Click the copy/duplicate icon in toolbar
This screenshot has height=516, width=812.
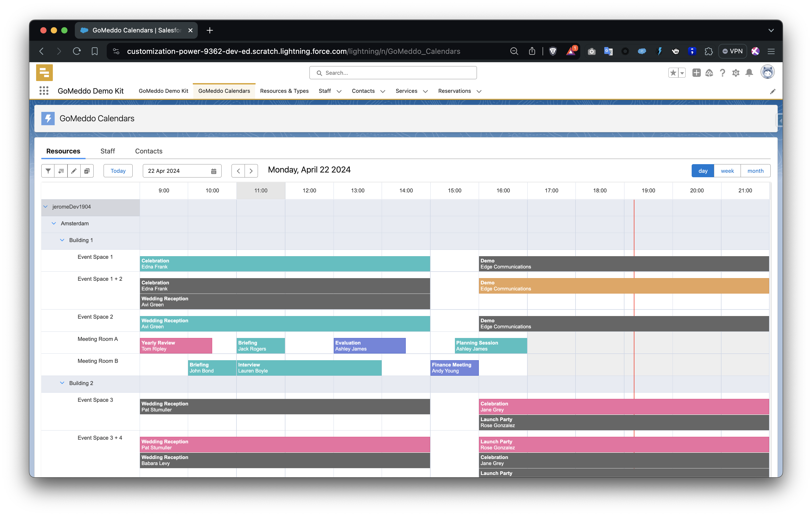point(87,171)
